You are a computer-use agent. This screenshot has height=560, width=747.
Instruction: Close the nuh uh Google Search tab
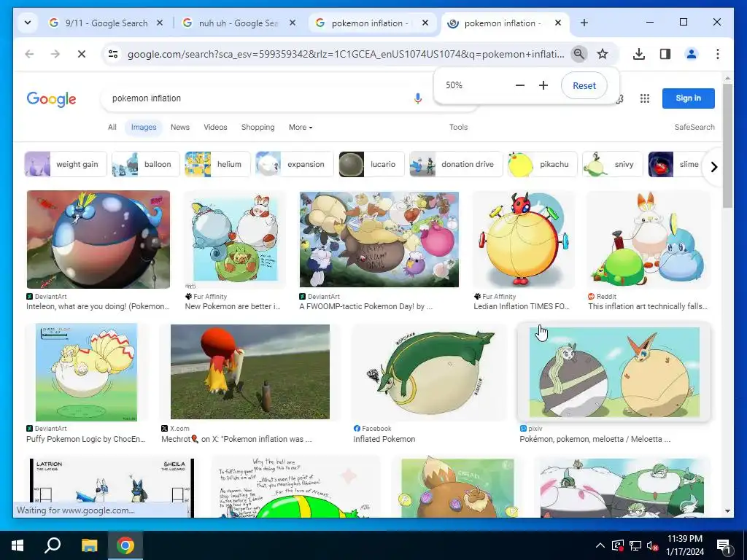coord(293,23)
